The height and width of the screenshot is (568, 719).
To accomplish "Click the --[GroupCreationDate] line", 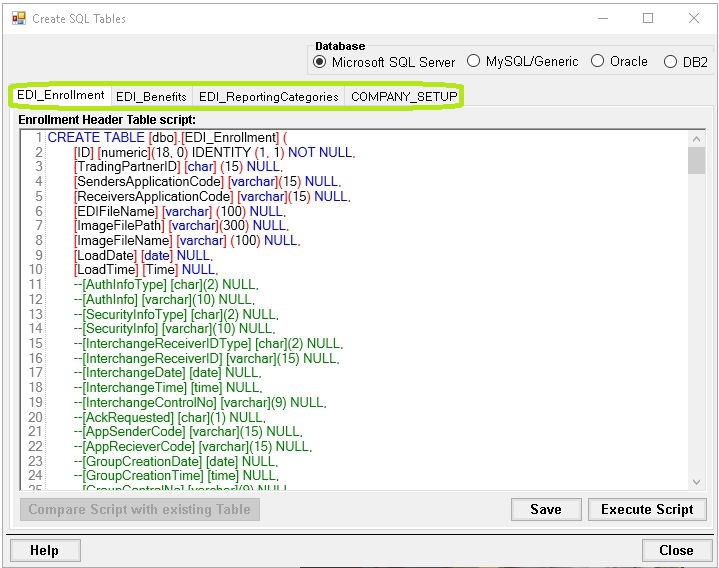I will (176, 462).
